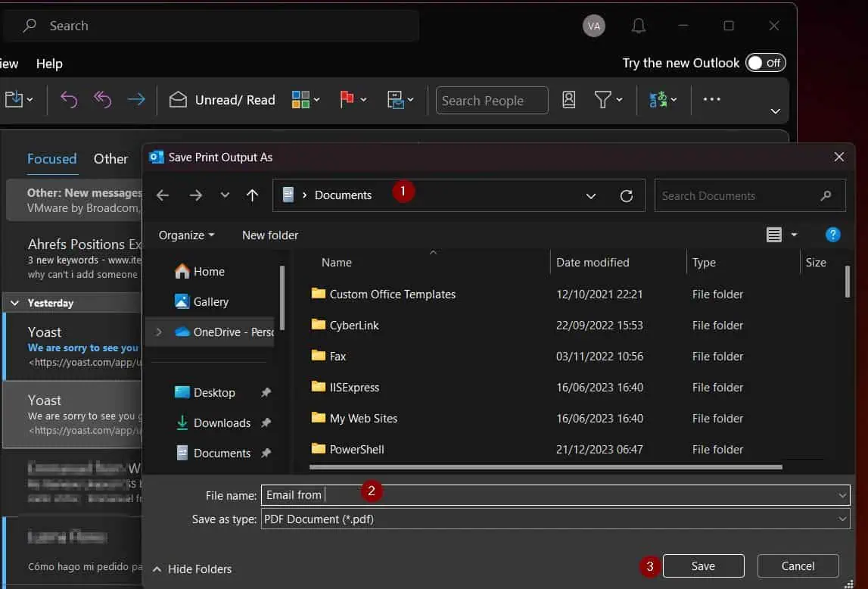This screenshot has height=589, width=868.
Task: Open the Organize dropdown menu
Action: [x=187, y=235]
